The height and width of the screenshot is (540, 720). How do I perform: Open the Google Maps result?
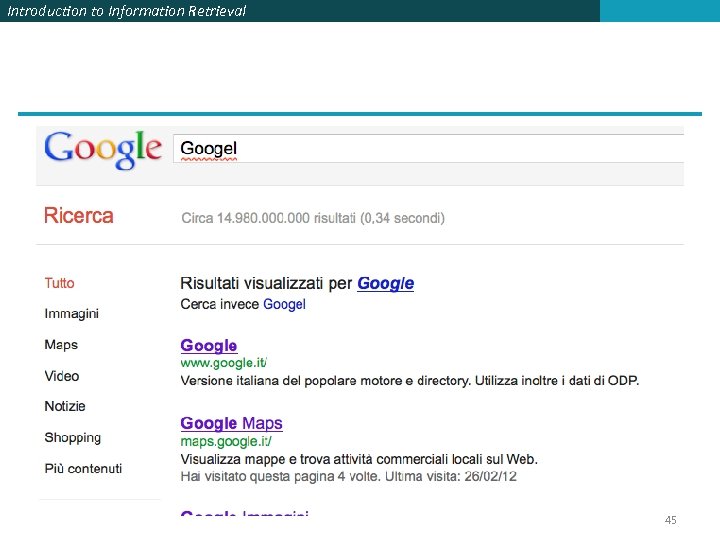[231, 423]
